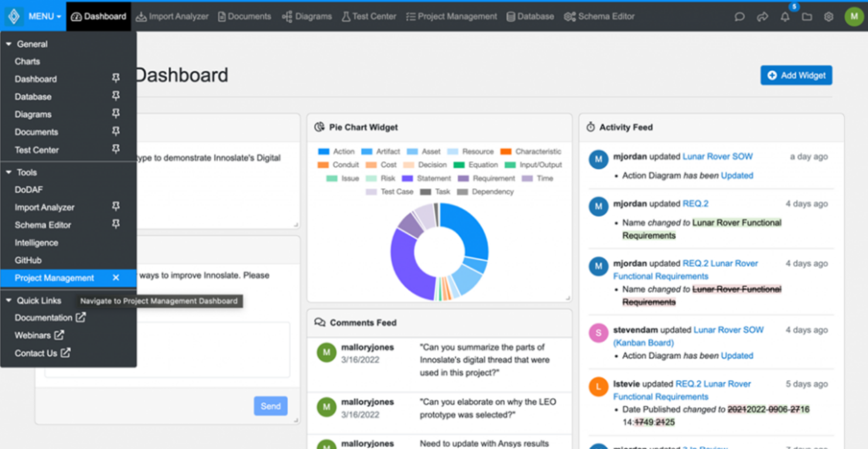Click the Add Widget button
Screen dimensions: 868x449
click(x=796, y=75)
